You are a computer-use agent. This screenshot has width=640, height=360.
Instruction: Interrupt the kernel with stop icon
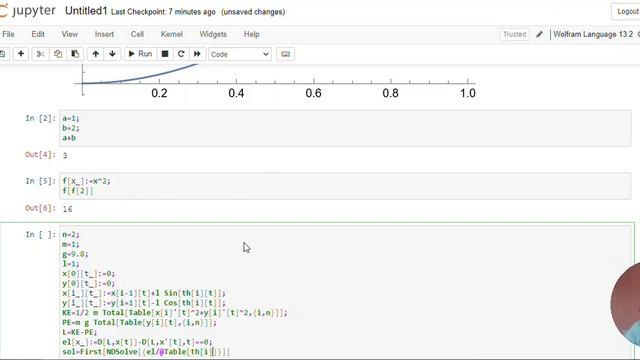[165, 54]
